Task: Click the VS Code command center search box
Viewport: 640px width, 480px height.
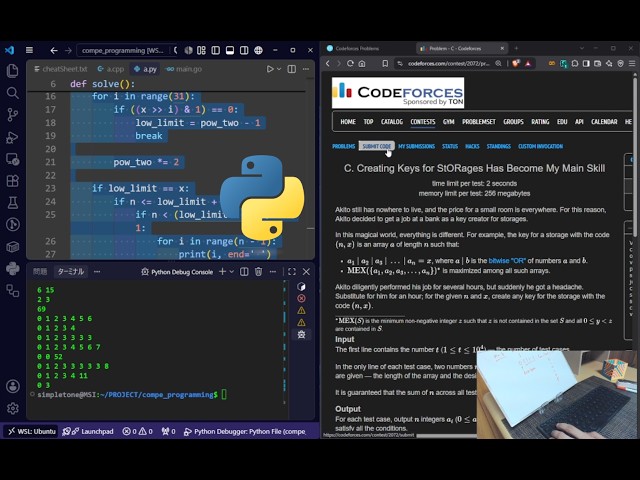Action: pos(127,50)
